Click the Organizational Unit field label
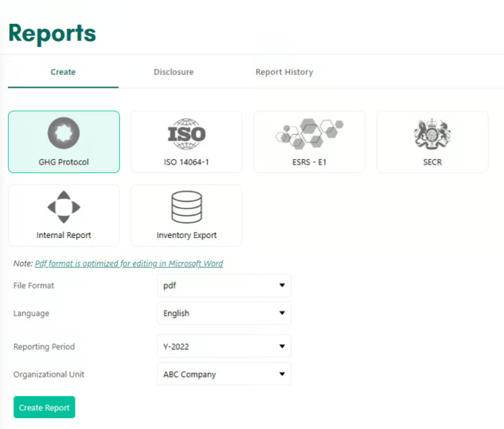 [x=48, y=375]
